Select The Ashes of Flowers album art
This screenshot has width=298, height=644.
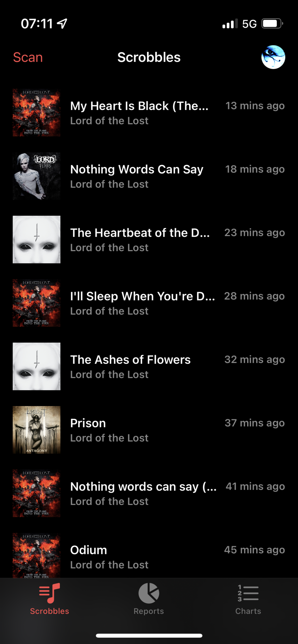(x=37, y=366)
